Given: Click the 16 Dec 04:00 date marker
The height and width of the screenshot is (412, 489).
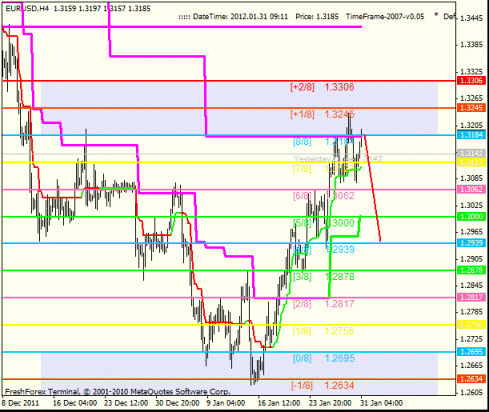Looking at the screenshot, I should [75, 403].
